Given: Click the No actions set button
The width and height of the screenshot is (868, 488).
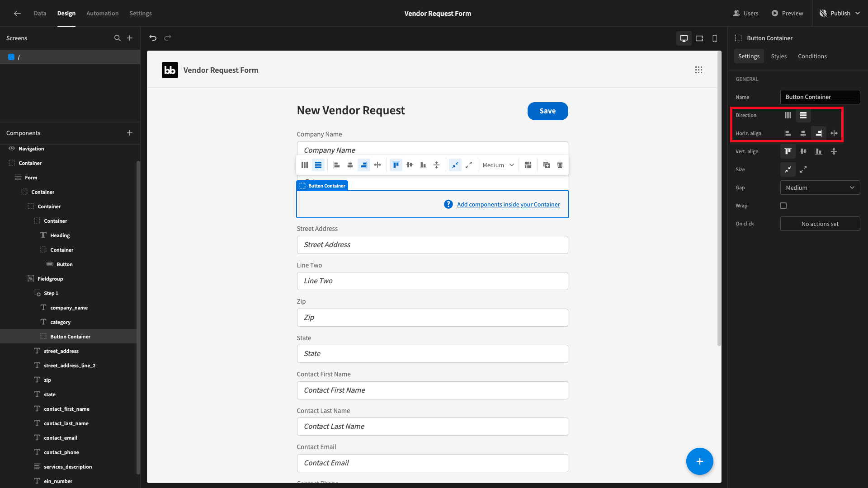Looking at the screenshot, I should [820, 224].
